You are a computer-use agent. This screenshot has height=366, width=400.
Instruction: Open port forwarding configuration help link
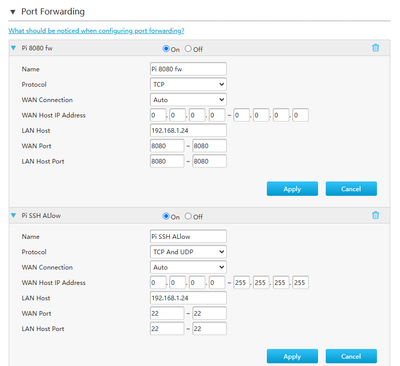click(x=96, y=31)
